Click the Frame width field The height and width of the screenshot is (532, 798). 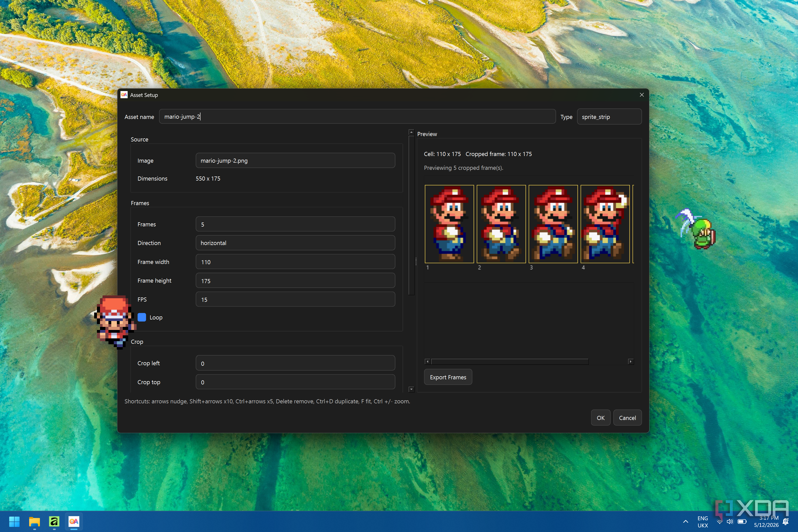[295, 262]
